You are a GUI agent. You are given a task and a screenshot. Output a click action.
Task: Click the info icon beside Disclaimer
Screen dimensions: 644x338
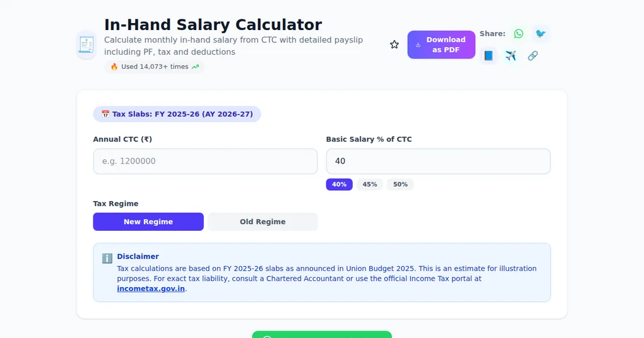pos(107,258)
